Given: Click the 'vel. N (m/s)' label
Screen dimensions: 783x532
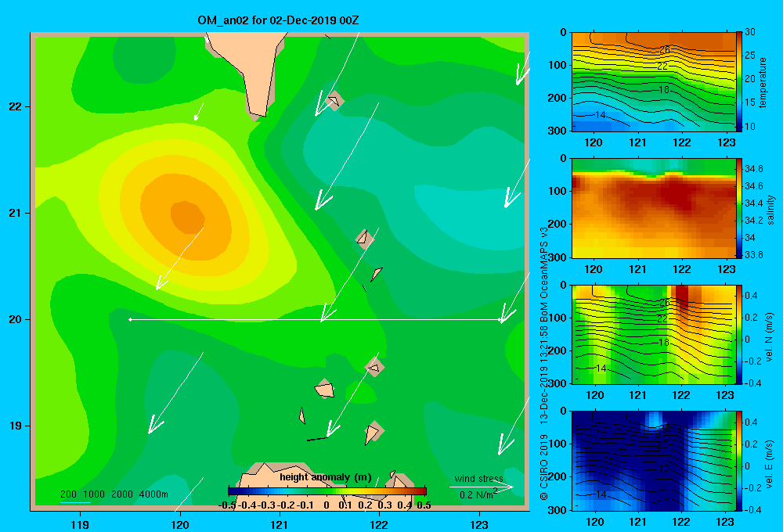Looking at the screenshot, I should click(770, 337).
